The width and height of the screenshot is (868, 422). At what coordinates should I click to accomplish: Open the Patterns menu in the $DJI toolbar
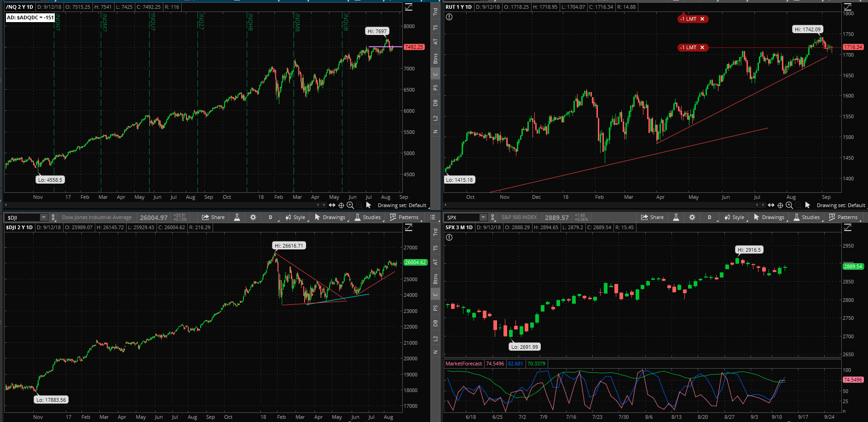tap(404, 217)
